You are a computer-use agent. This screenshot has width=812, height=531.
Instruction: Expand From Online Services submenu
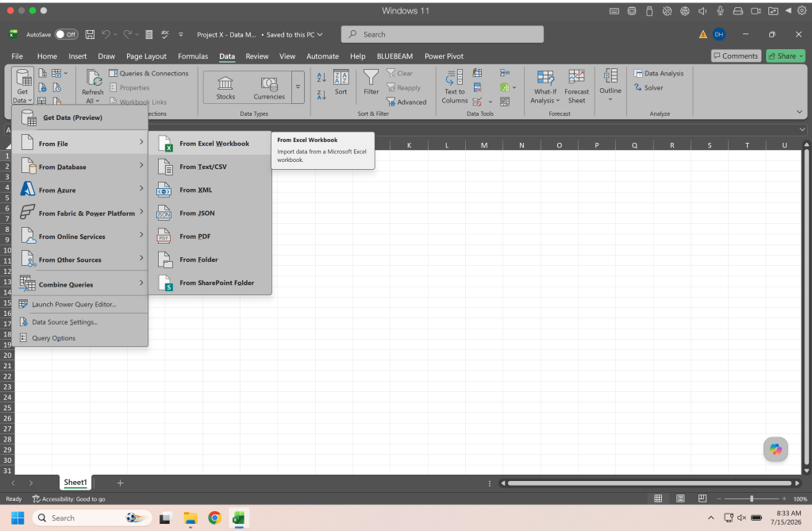click(x=80, y=237)
